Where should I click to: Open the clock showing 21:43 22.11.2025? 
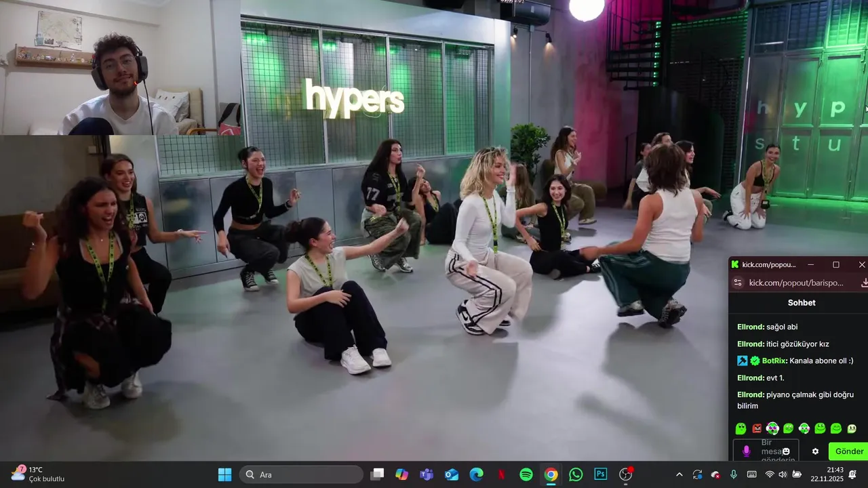826,474
